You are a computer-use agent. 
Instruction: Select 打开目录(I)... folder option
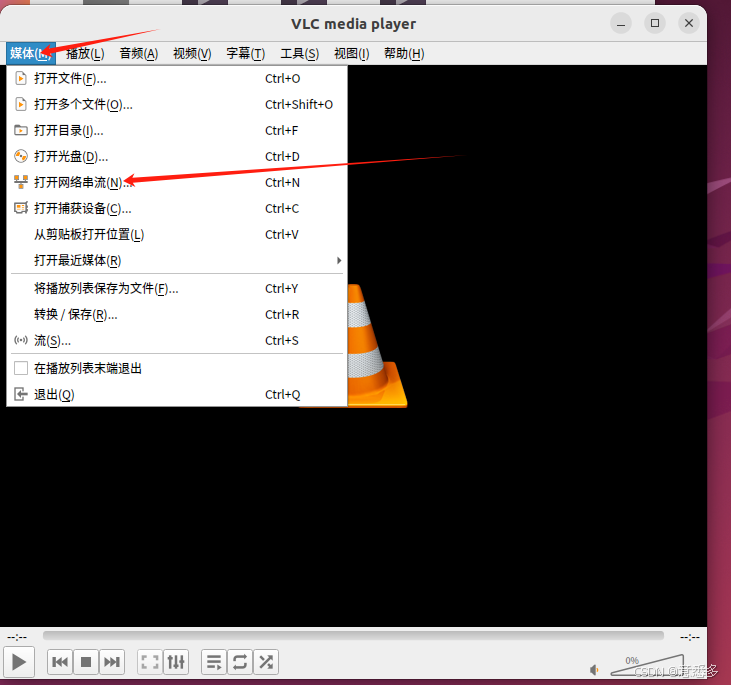click(177, 131)
